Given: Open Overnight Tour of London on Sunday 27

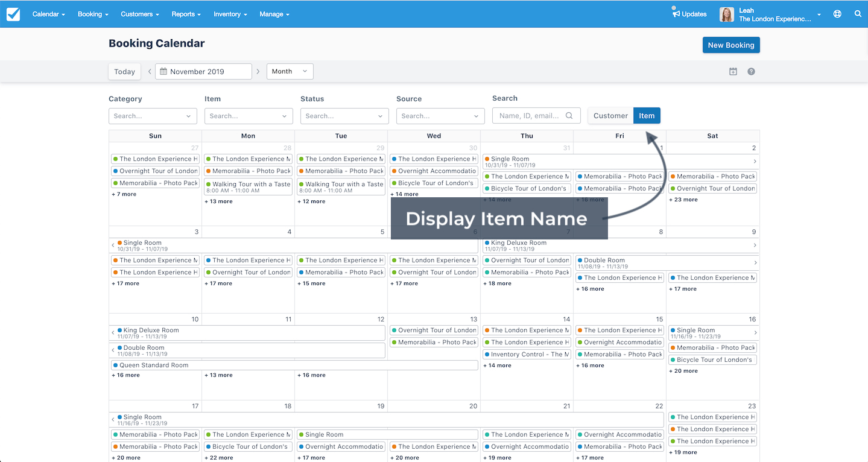Looking at the screenshot, I should coord(155,171).
